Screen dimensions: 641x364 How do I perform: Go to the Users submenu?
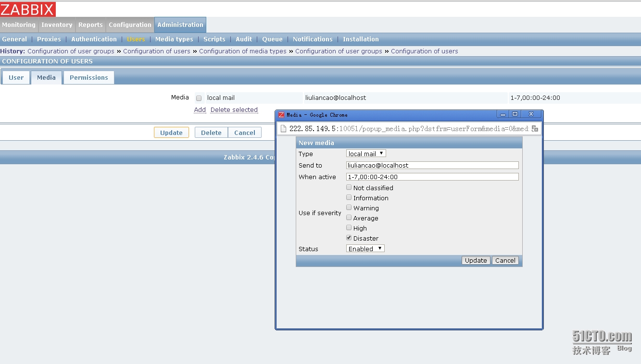pyautogui.click(x=136, y=39)
